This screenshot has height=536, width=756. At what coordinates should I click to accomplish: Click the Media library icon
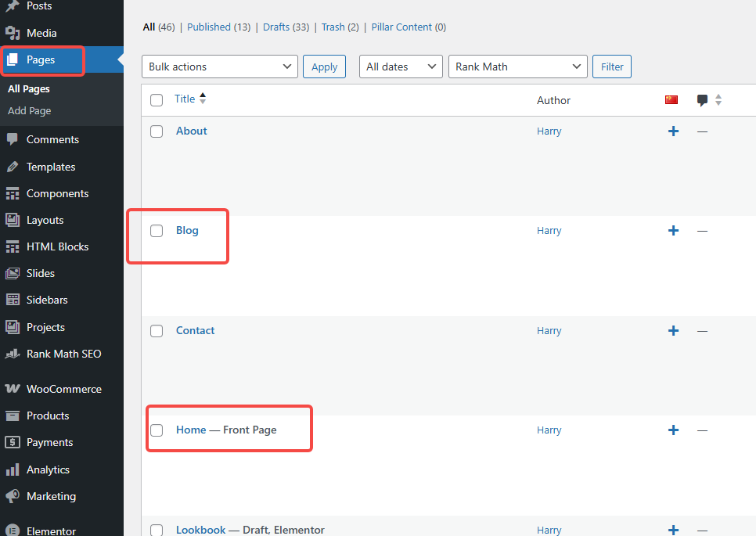[x=13, y=33]
